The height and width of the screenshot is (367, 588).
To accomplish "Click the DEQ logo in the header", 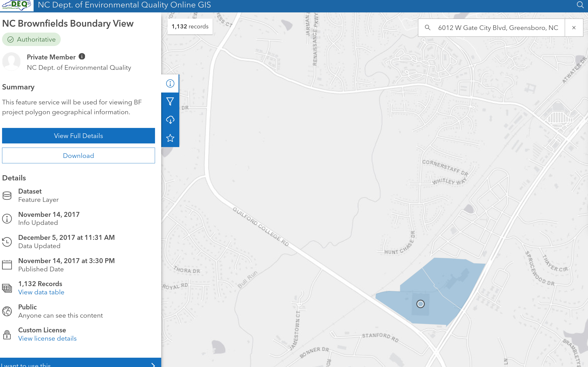I will 17,6.
